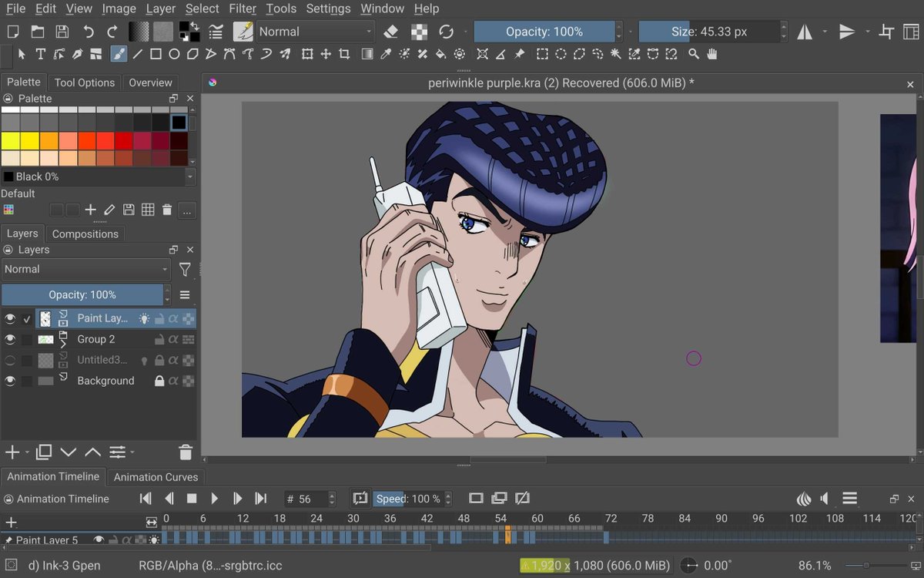Image resolution: width=924 pixels, height=578 pixels.
Task: Open the Settings menu
Action: point(328,8)
